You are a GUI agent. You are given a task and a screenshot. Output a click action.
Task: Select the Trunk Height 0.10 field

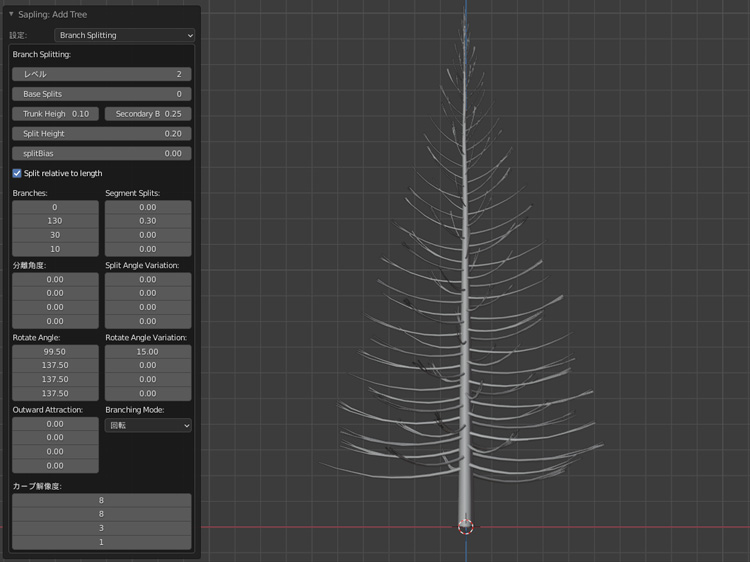click(56, 114)
